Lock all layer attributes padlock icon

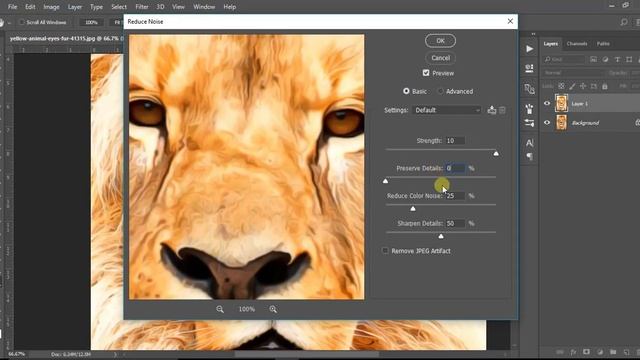604,86
